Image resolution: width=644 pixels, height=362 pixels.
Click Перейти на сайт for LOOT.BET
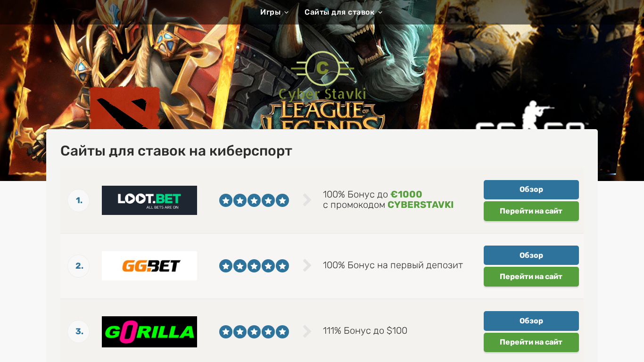tap(531, 211)
